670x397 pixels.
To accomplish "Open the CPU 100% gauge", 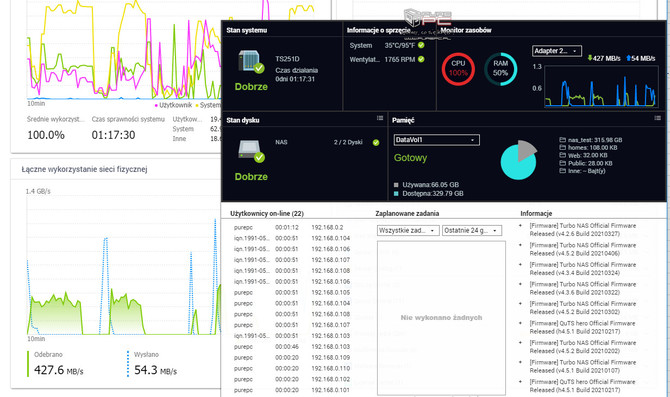I will coord(458,69).
